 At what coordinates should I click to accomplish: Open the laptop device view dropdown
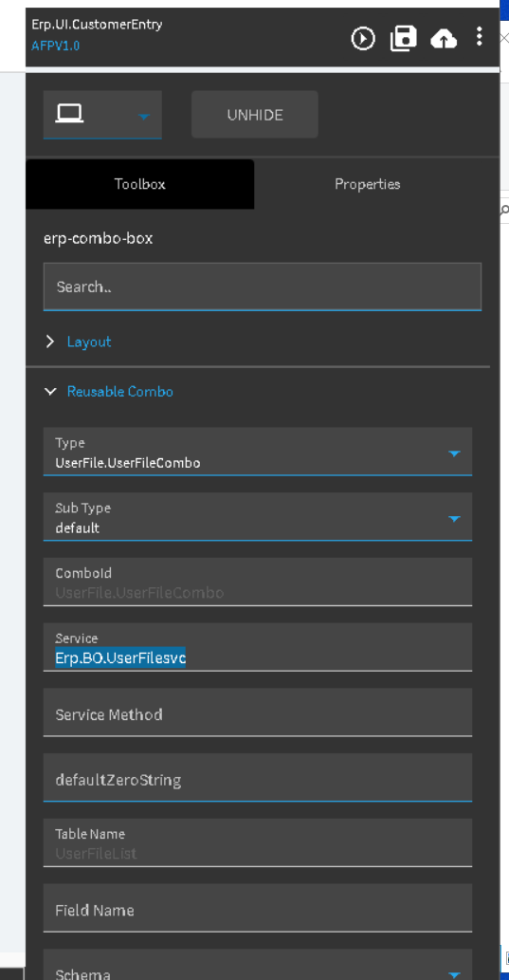click(x=102, y=115)
